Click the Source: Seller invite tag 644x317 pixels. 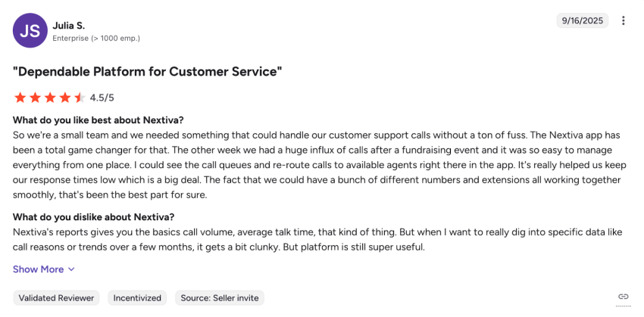(x=219, y=298)
